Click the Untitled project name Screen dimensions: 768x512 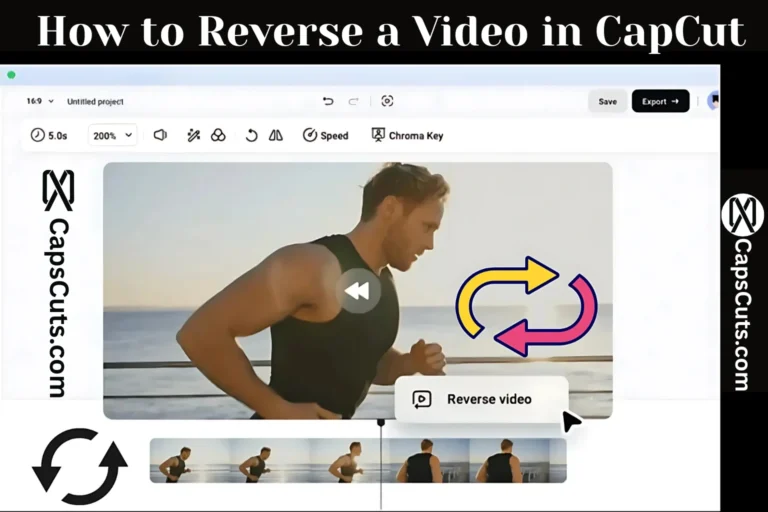click(x=95, y=102)
